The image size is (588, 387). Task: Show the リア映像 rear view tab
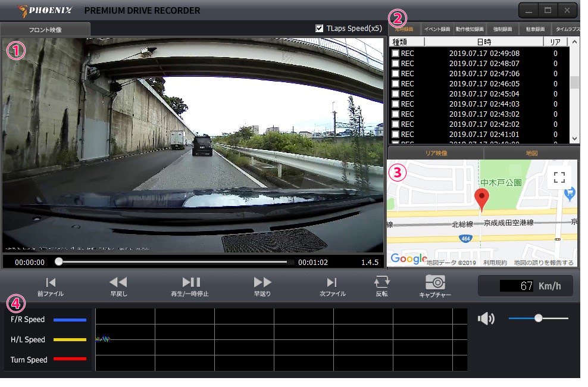click(x=436, y=153)
